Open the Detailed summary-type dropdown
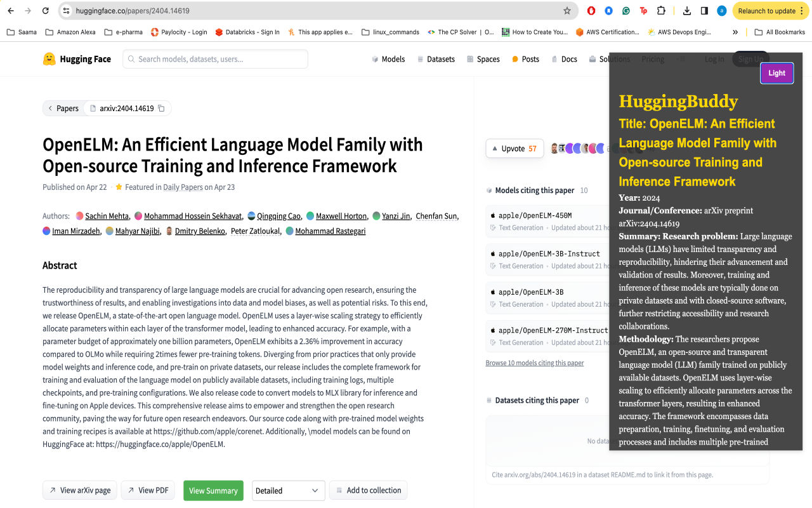 point(289,490)
